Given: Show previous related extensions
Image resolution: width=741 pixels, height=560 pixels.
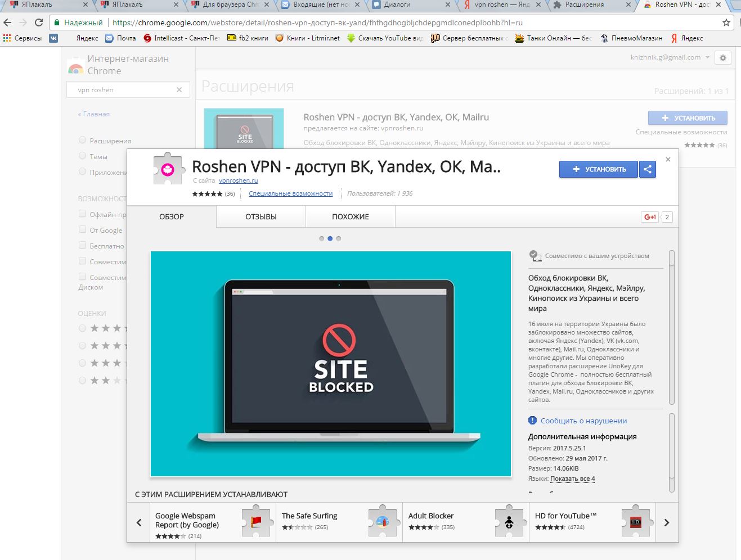Looking at the screenshot, I should (x=139, y=522).
